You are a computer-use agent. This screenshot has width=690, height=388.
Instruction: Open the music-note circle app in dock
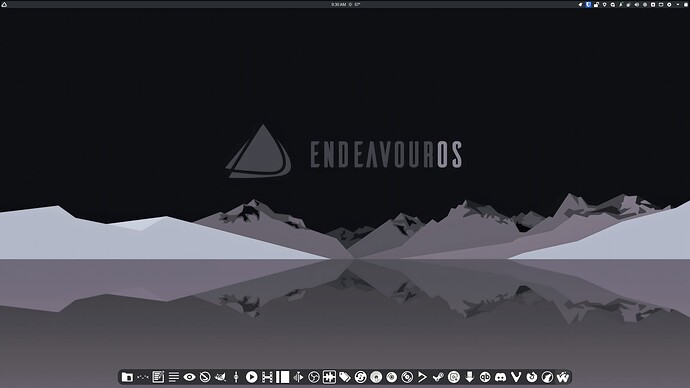pyautogui.click(x=360, y=377)
